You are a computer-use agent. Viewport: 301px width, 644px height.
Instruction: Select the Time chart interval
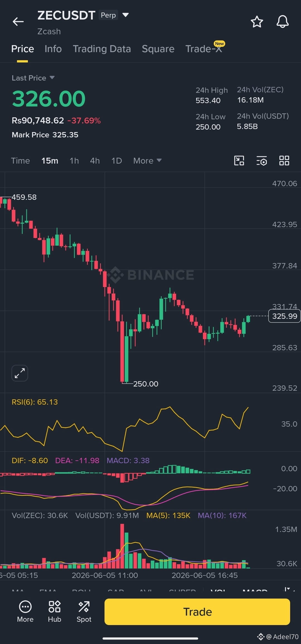pyautogui.click(x=20, y=161)
